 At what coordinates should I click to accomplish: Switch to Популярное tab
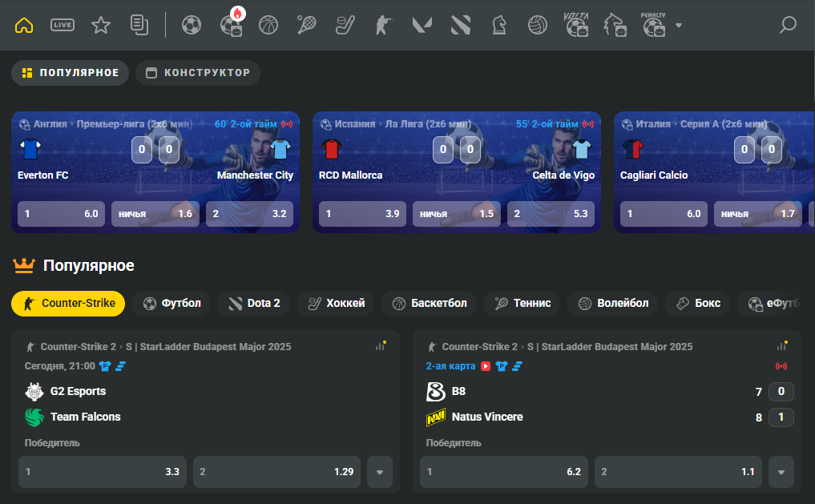[71, 73]
